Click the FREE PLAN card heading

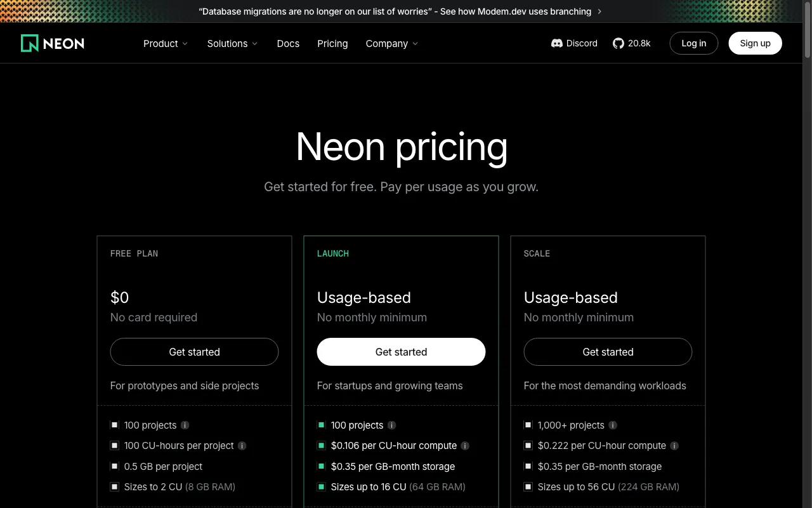tap(134, 253)
